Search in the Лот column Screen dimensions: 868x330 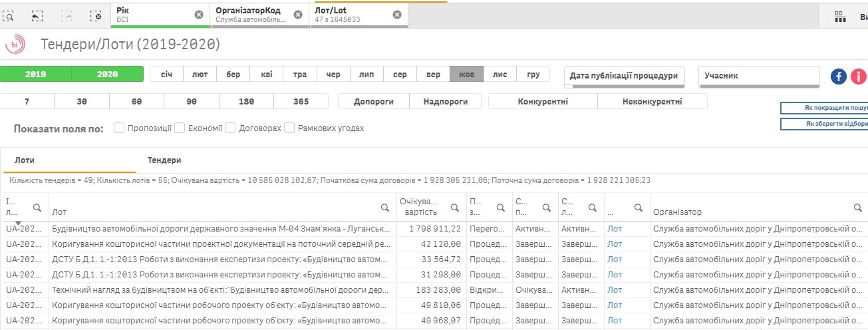pos(385,208)
